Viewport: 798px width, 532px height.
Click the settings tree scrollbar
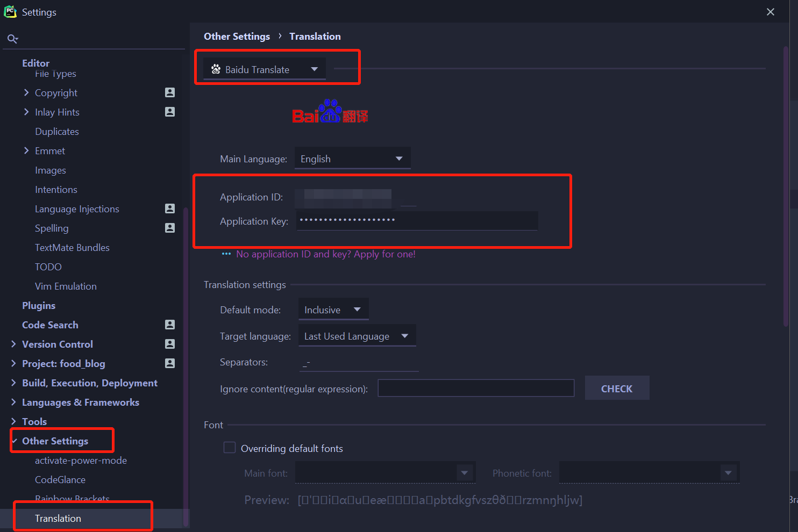tap(186, 366)
